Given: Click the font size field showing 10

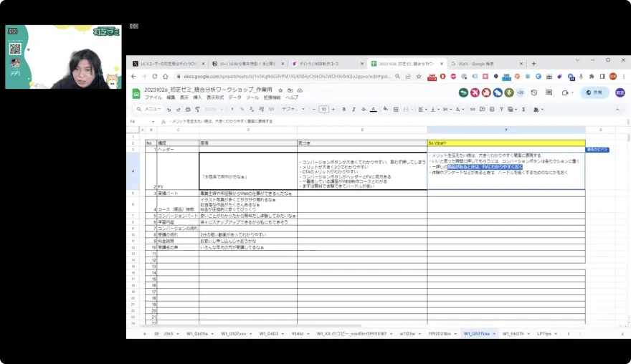Looking at the screenshot, I should click(323, 110).
